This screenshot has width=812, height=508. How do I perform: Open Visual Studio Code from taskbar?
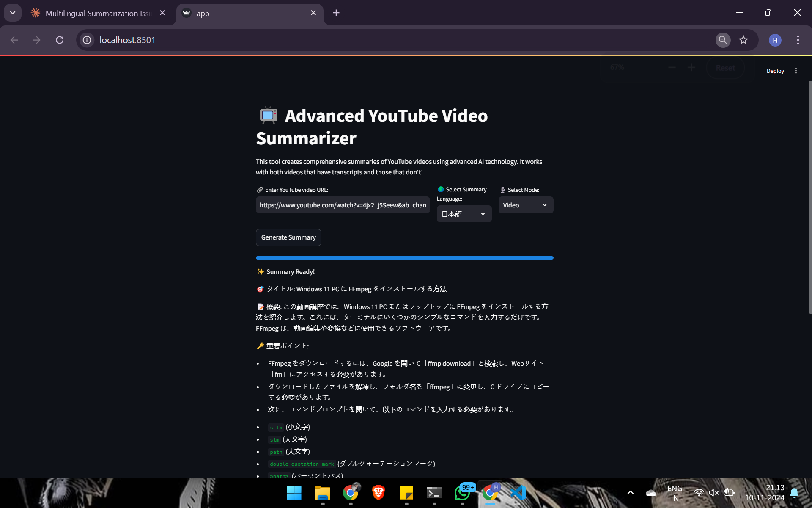pos(518,493)
